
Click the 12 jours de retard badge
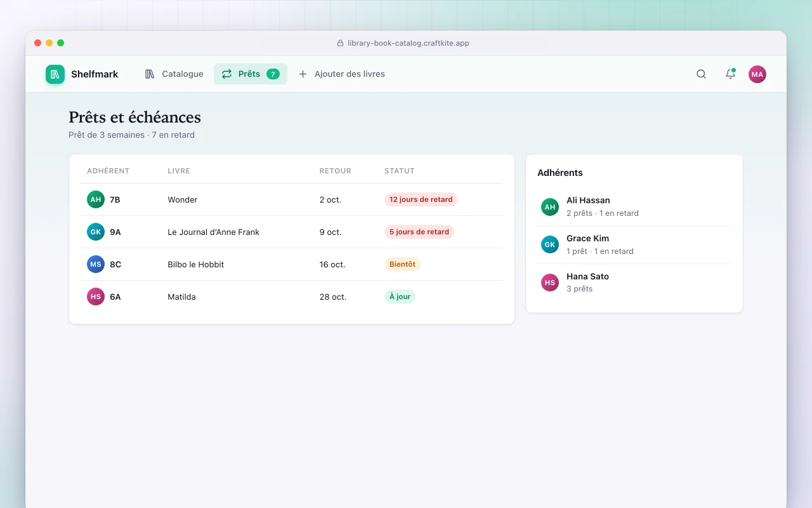421,199
